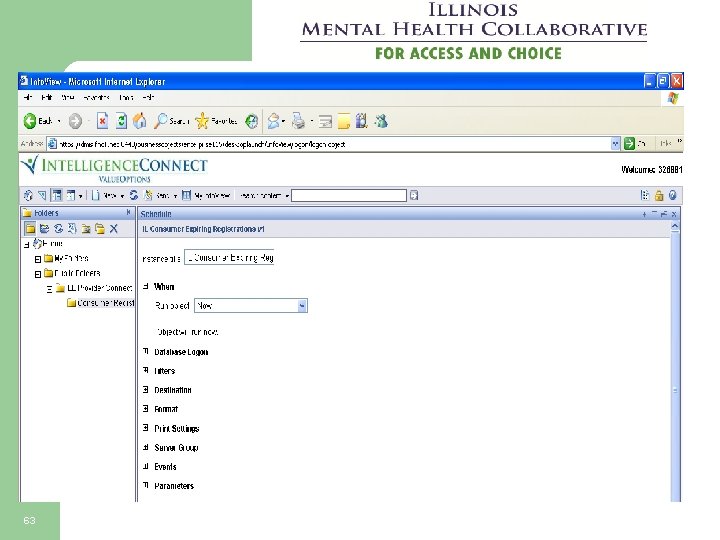
Task: Expand the Format section
Action: [x=146, y=409]
